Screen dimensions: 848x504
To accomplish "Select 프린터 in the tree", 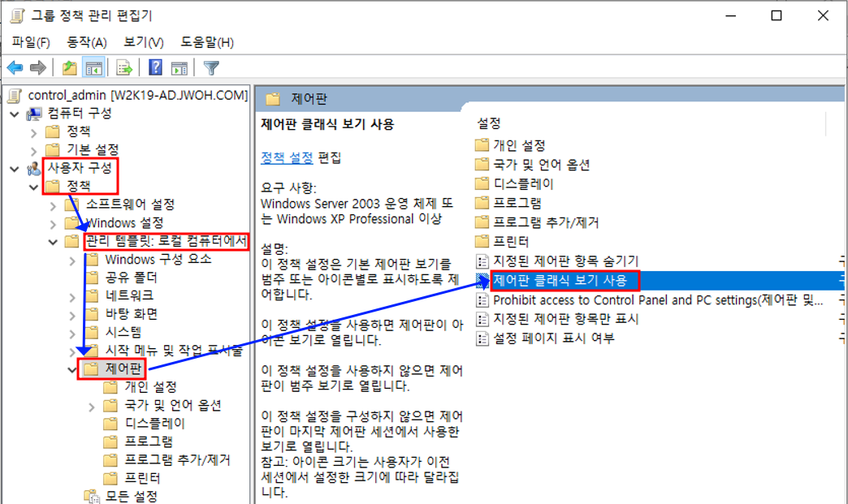I will coord(142,478).
